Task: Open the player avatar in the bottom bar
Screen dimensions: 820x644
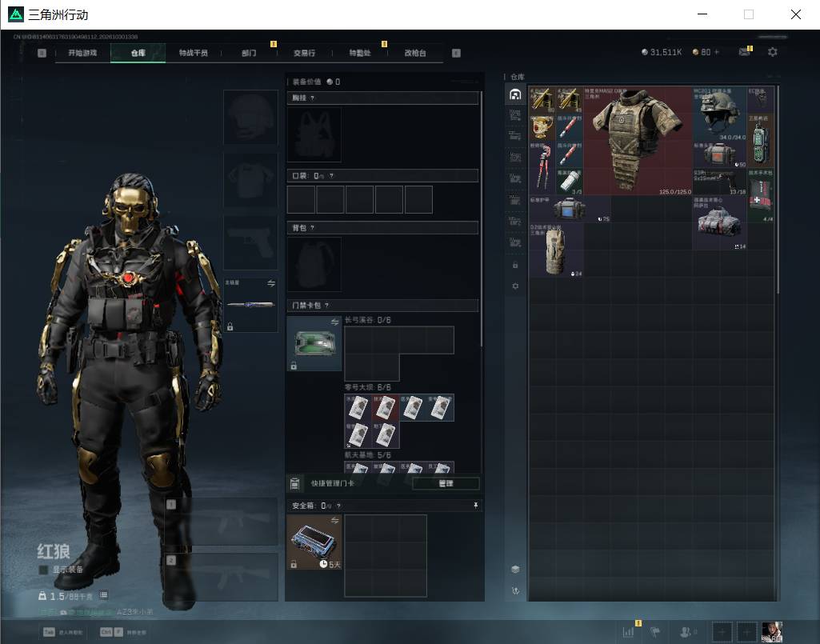Action: (x=772, y=632)
